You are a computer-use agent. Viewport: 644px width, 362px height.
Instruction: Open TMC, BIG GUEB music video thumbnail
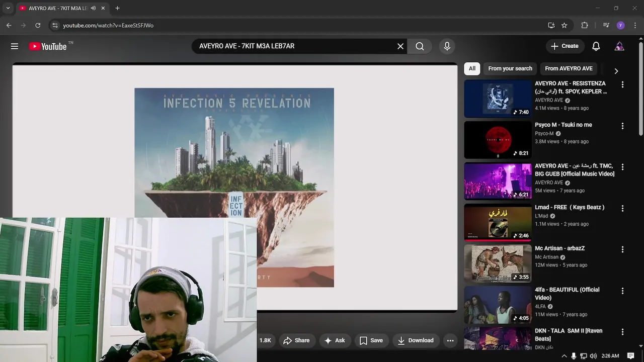(498, 180)
